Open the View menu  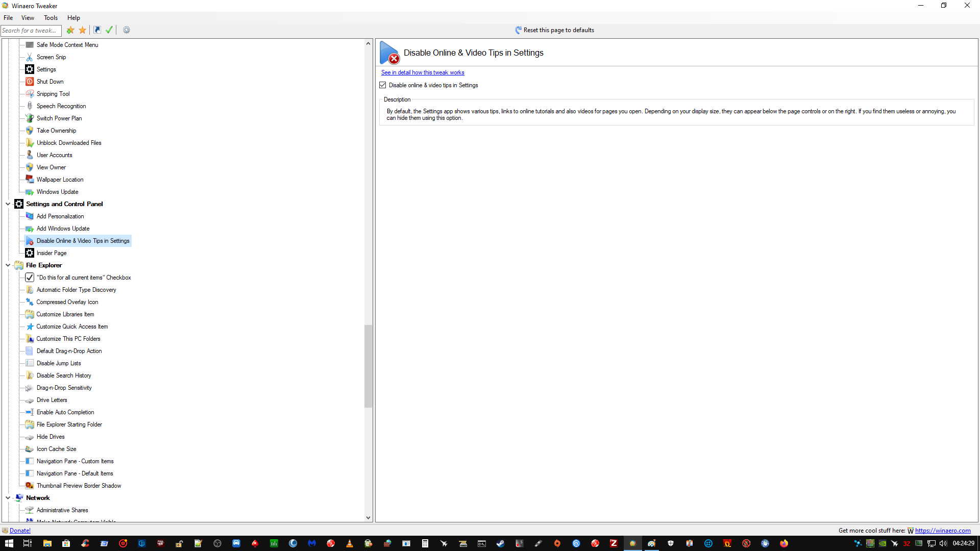tap(28, 18)
